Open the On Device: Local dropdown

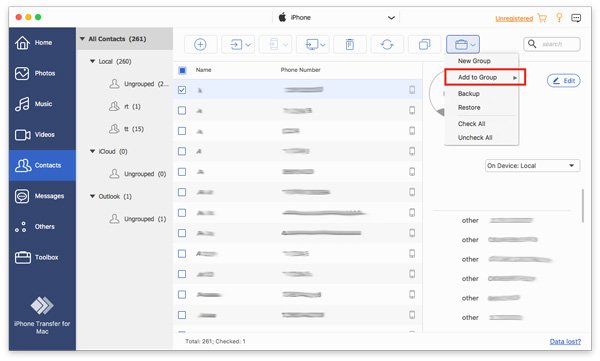click(x=532, y=166)
